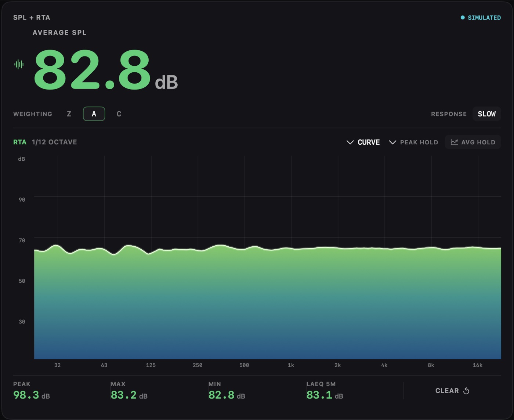The width and height of the screenshot is (514, 420).
Task: Click the green waveform icon beside 82.8
Action: 19,65
